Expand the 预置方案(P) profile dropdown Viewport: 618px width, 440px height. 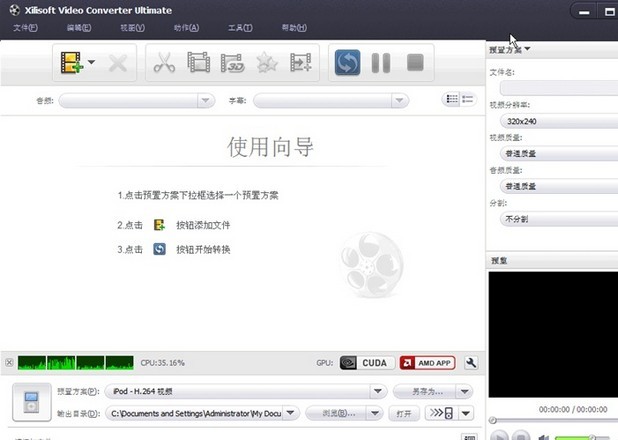pyautogui.click(x=378, y=391)
